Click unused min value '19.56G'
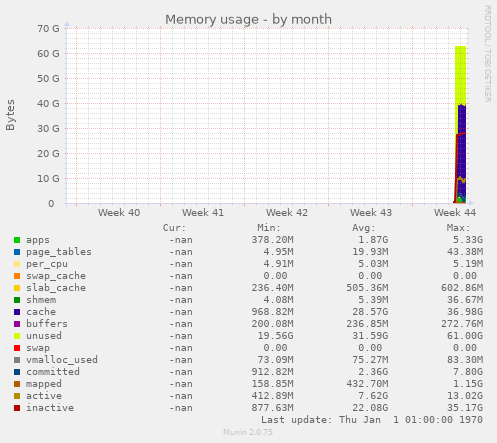This screenshot has height=443, width=497. click(x=275, y=336)
